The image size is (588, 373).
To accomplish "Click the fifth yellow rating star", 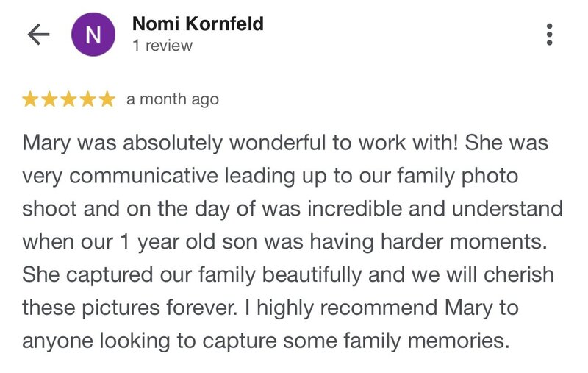I will [107, 99].
